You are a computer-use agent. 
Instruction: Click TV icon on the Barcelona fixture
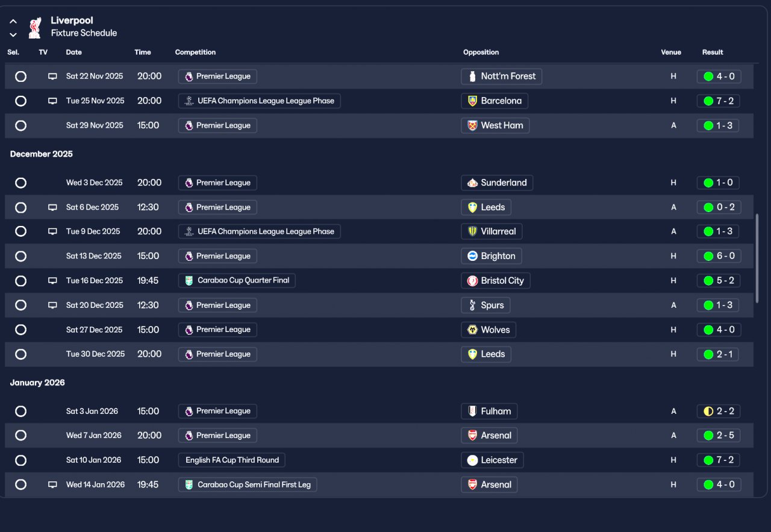53,101
